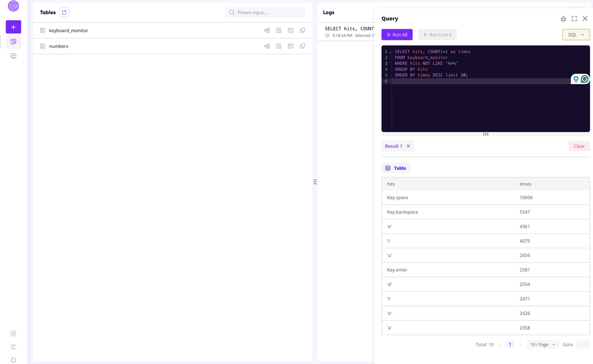Open a SQL console for keyboard_monitor

290,30
